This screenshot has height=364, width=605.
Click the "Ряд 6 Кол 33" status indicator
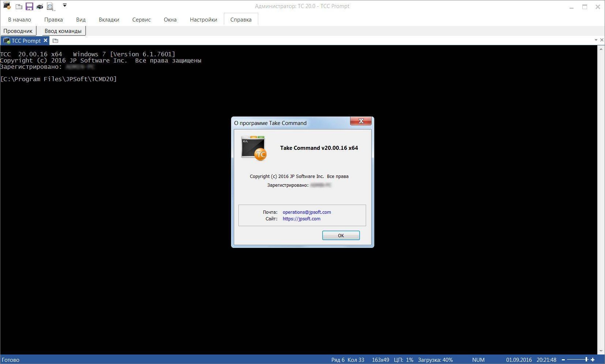(348, 360)
